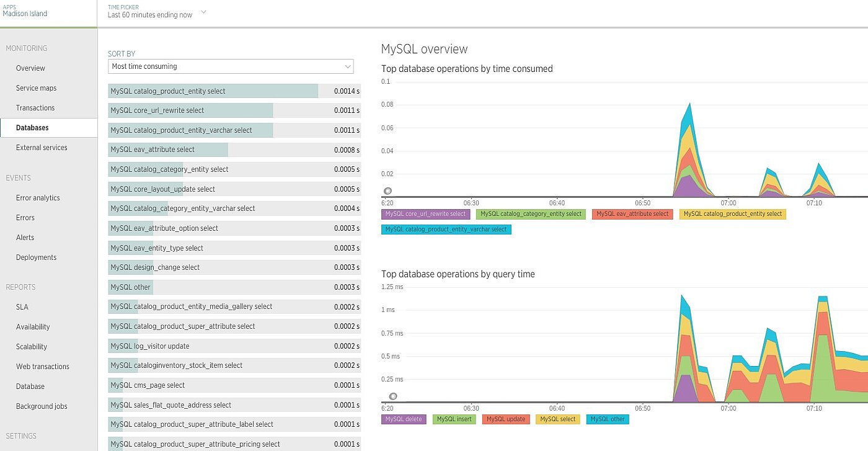Open the Scalability report

[x=32, y=347]
